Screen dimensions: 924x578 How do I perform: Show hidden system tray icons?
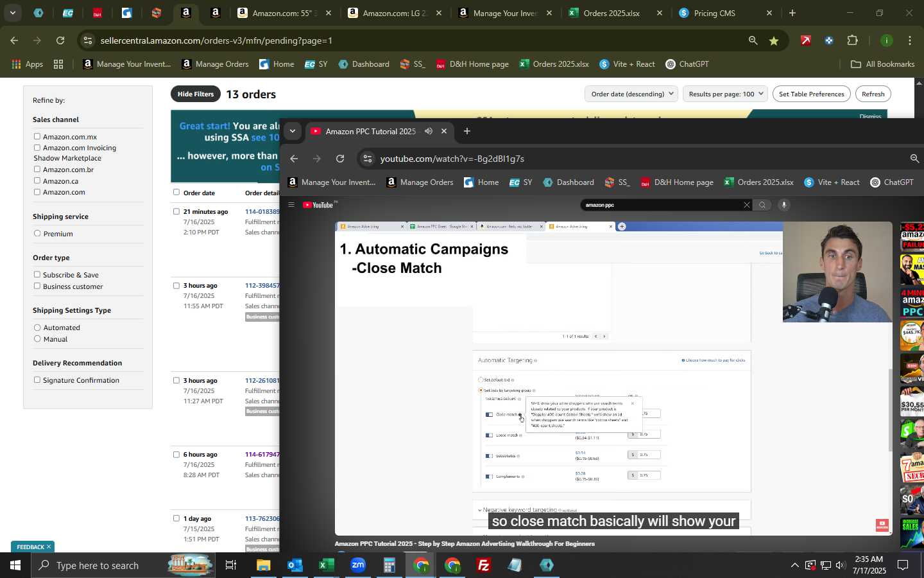[x=794, y=565]
